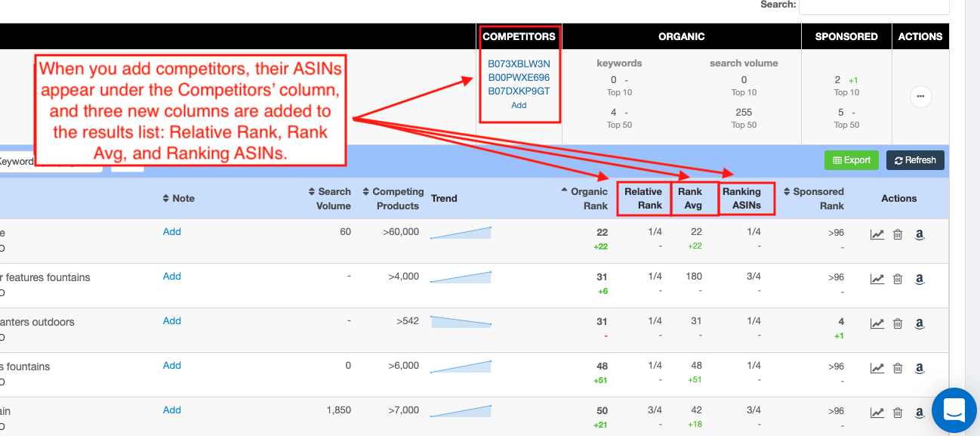Click the Refresh button
The width and height of the screenshot is (980, 436).
(915, 160)
